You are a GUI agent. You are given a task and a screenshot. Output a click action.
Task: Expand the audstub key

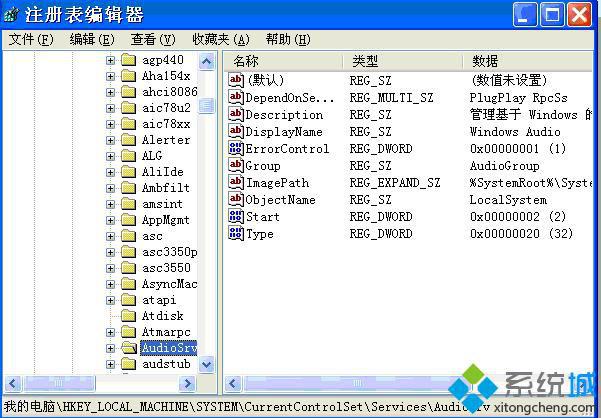[x=110, y=364]
